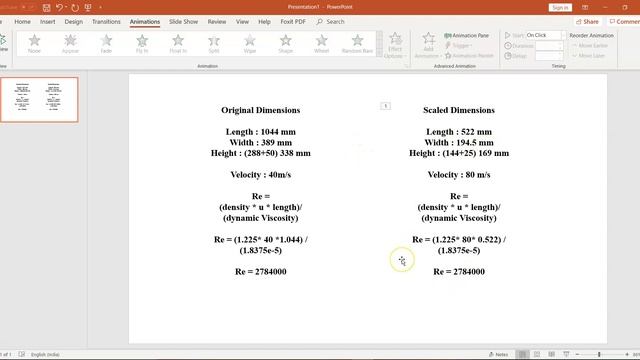The height and width of the screenshot is (360, 640).
Task: Open the Undo history dropdown arrow
Action: pyautogui.click(x=66, y=7)
